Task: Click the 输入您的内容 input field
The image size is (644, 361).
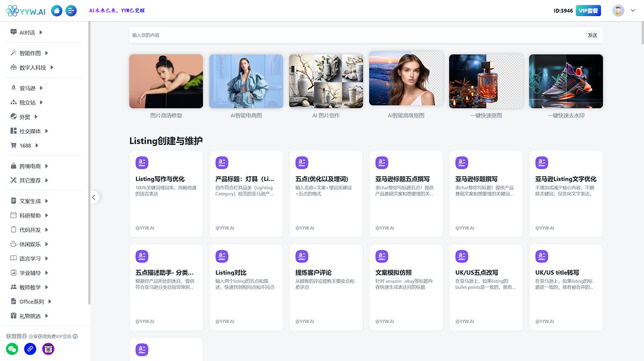Action: point(354,35)
